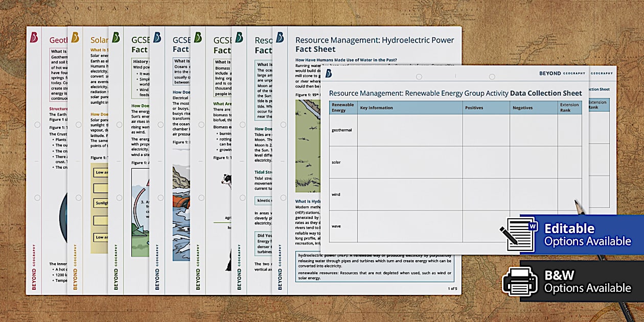Click the Beyond logo on Hydroelectric Power sheet
Viewport: 644px width, 322px height.
coord(280,37)
